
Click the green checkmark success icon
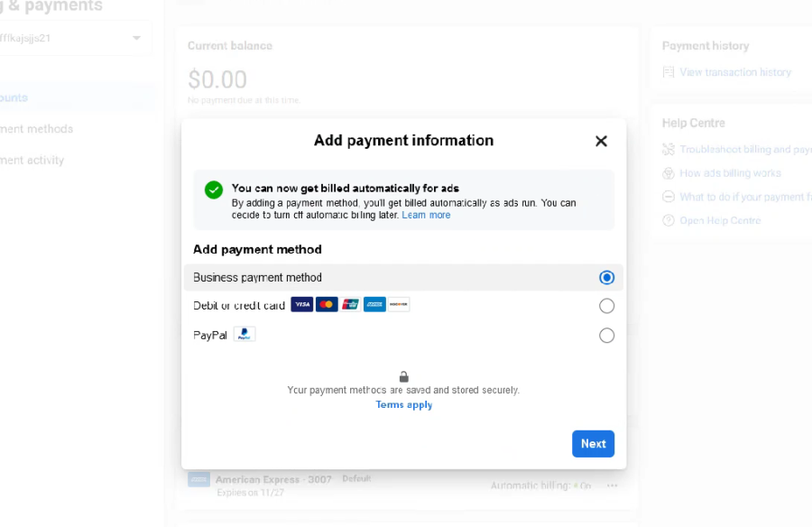pyautogui.click(x=214, y=190)
